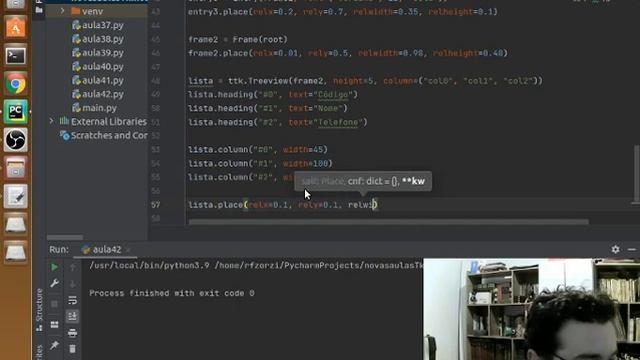Click "frame2 = Frame(root)" code line
The image size is (640, 360).
pyautogui.click(x=238, y=40)
